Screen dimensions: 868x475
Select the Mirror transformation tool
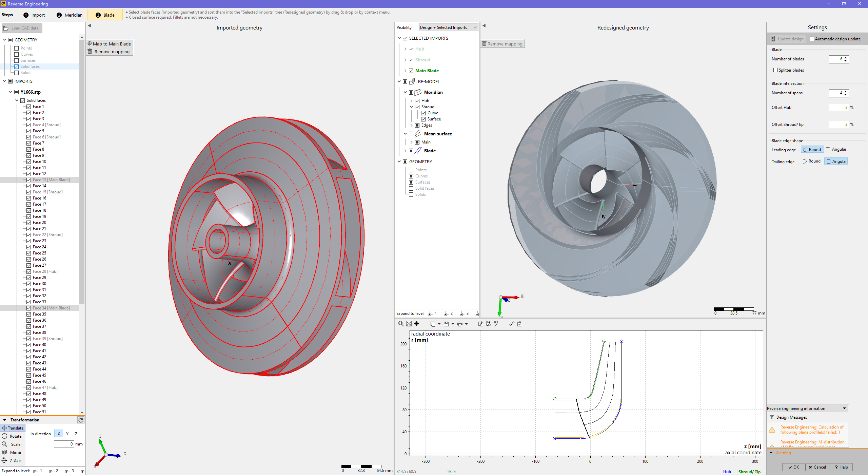click(x=12, y=452)
